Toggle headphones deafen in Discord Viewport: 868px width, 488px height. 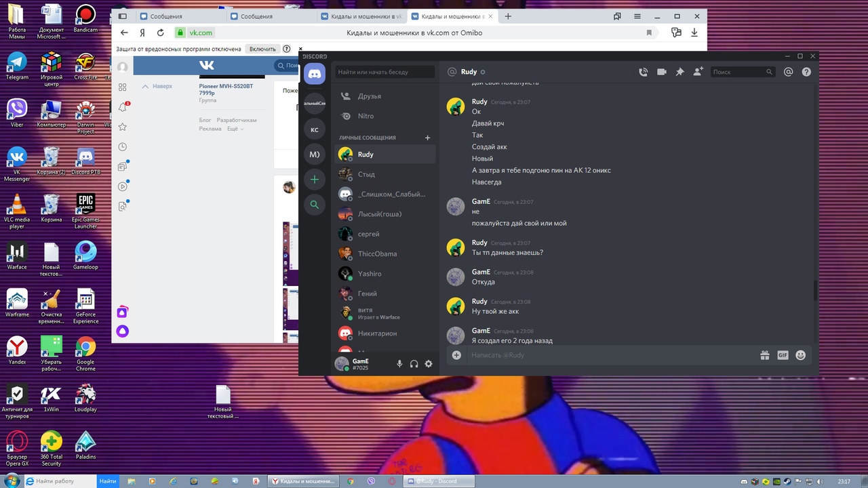(x=414, y=364)
